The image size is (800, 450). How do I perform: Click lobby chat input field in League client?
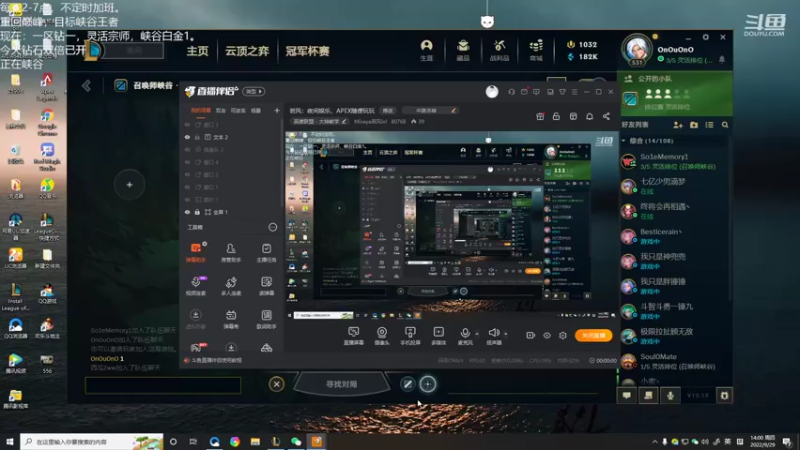pyautogui.click(x=163, y=385)
